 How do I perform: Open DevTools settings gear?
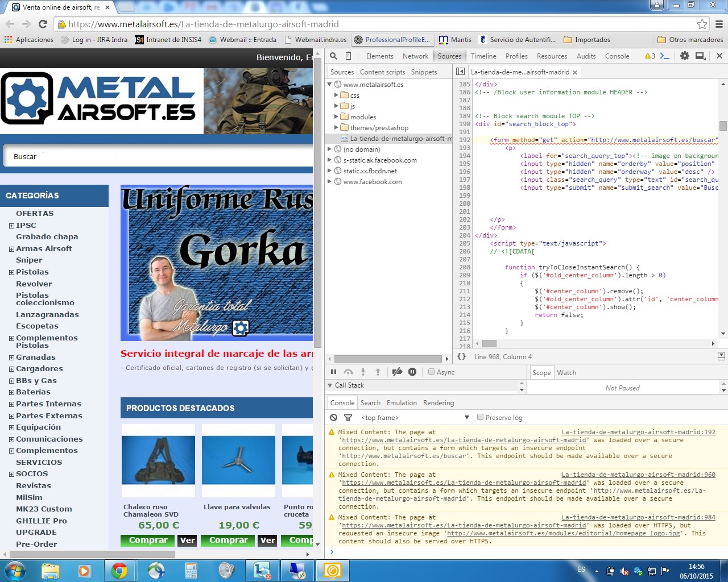coord(685,56)
